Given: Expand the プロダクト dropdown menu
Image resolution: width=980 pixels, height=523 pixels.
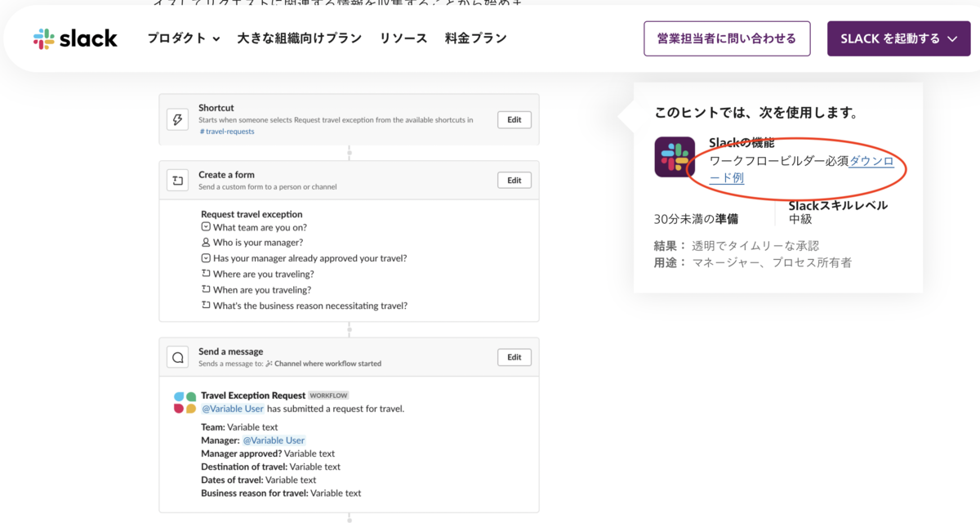Looking at the screenshot, I should tap(184, 38).
